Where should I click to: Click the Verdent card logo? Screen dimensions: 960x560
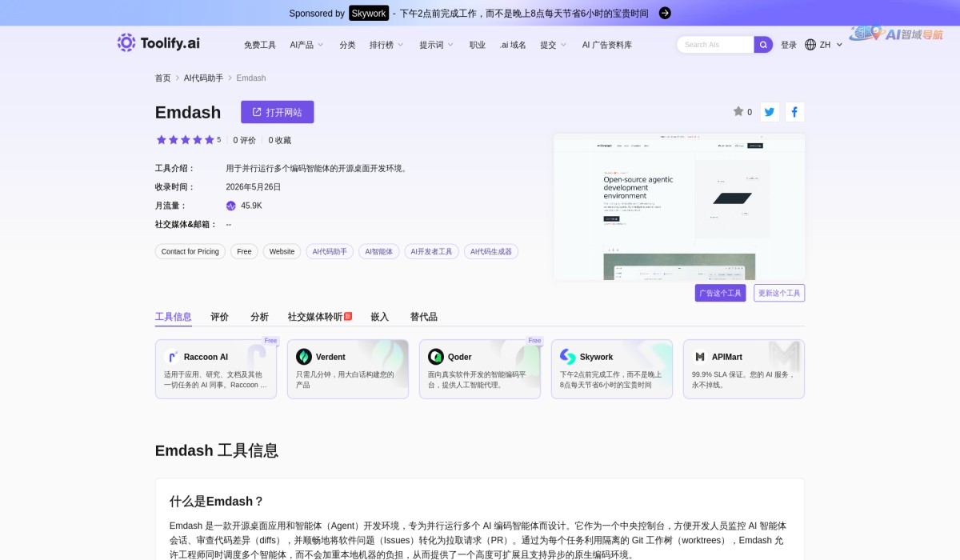click(304, 357)
